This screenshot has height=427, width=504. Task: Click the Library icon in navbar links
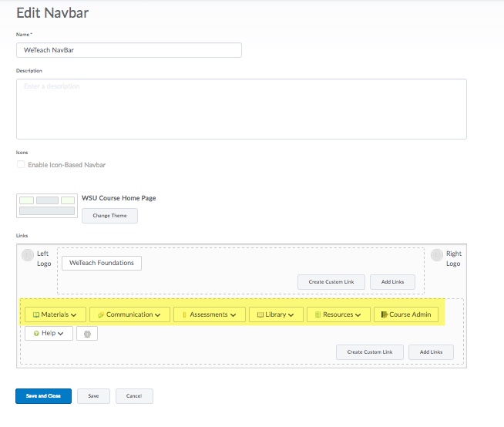[x=260, y=314]
